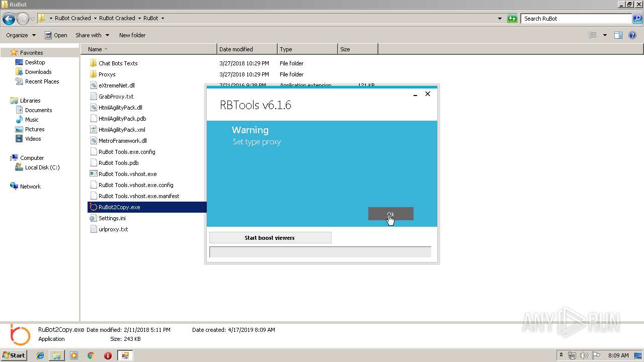Click the Search RuBot field
This screenshot has height=362, width=644.
coord(576,19)
